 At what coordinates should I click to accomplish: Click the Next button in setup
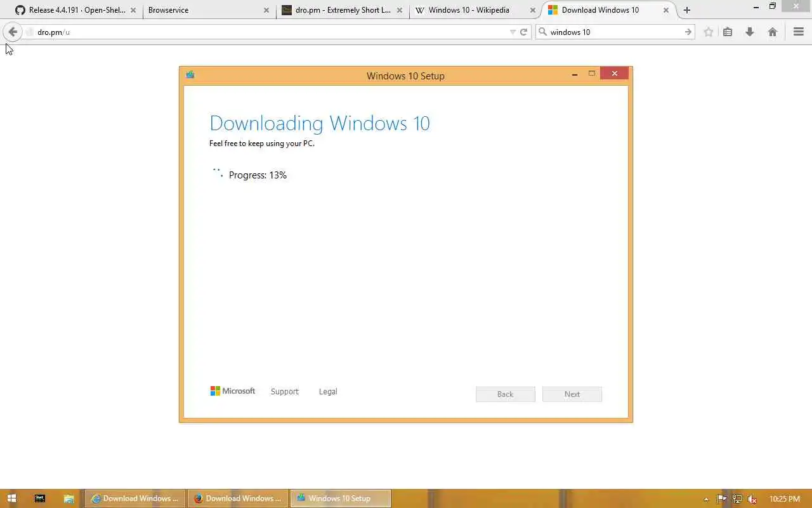pyautogui.click(x=572, y=394)
